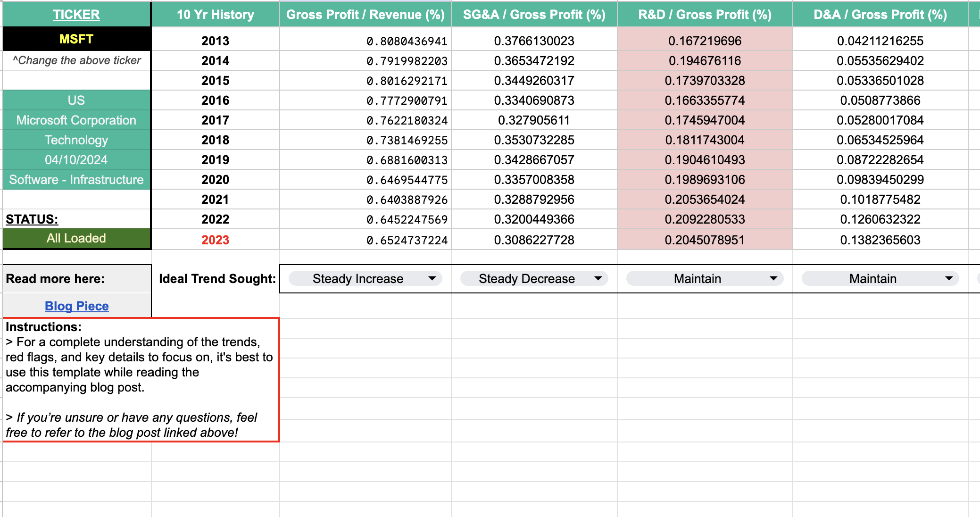Select the D&A / Gross Profit (%) header
The image size is (980, 517).
880,15
